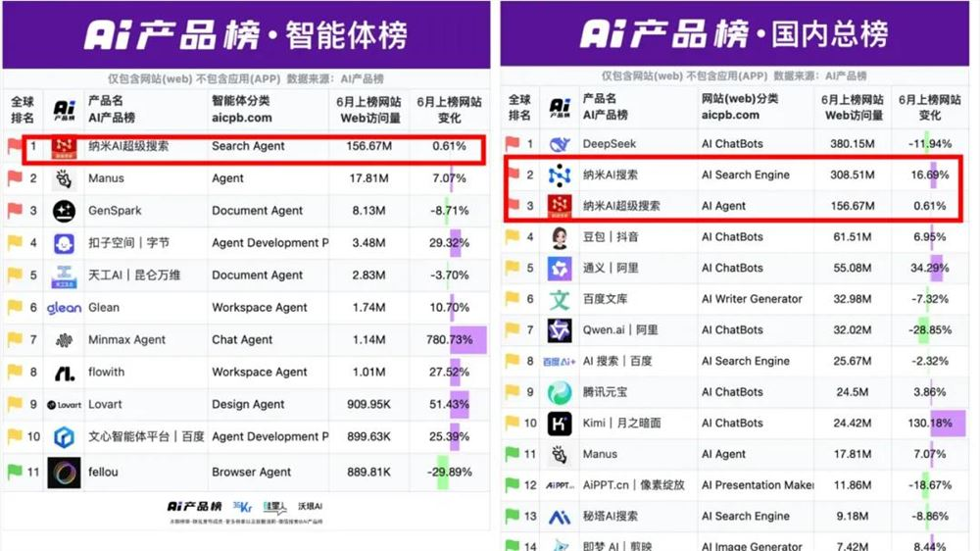Click the 全球排名 header in the 智能体榜 table
980x551 pixels.
22,110
